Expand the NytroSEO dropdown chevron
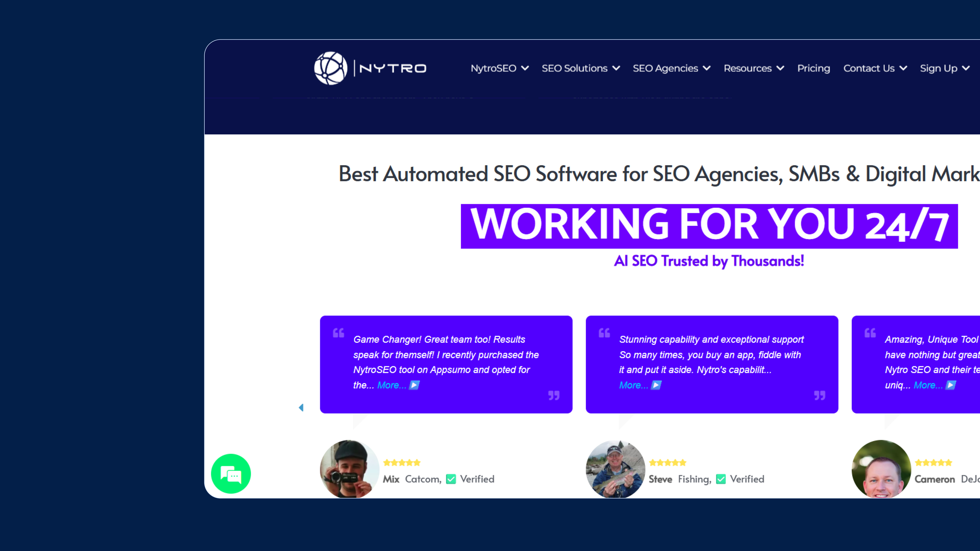The image size is (980, 551). point(525,68)
